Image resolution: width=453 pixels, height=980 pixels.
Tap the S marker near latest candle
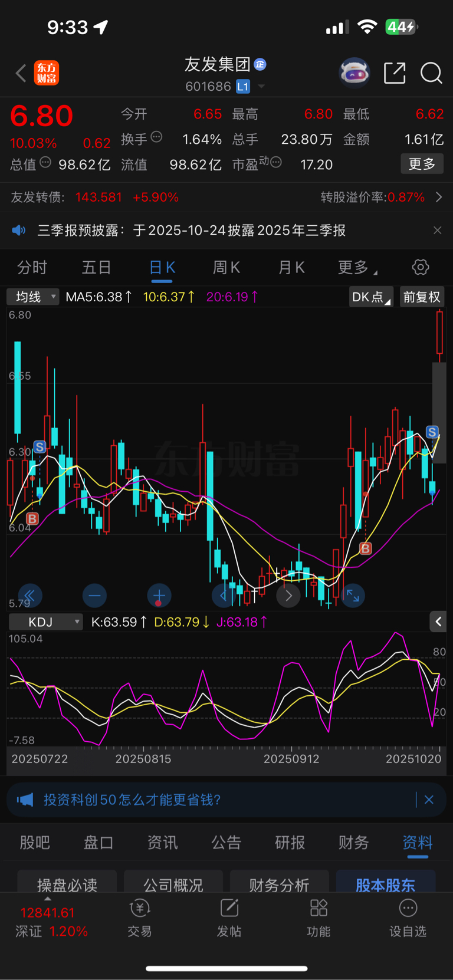click(x=432, y=432)
